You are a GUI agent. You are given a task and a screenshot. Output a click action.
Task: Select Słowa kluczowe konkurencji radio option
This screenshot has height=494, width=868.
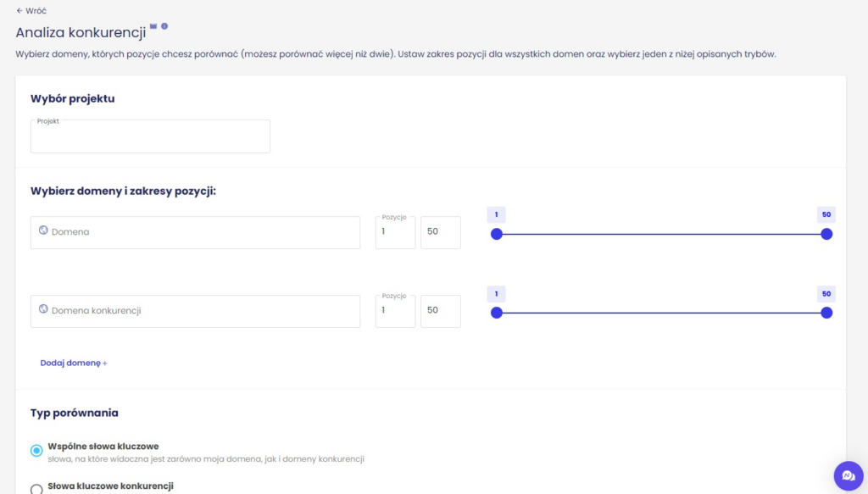pos(36,489)
